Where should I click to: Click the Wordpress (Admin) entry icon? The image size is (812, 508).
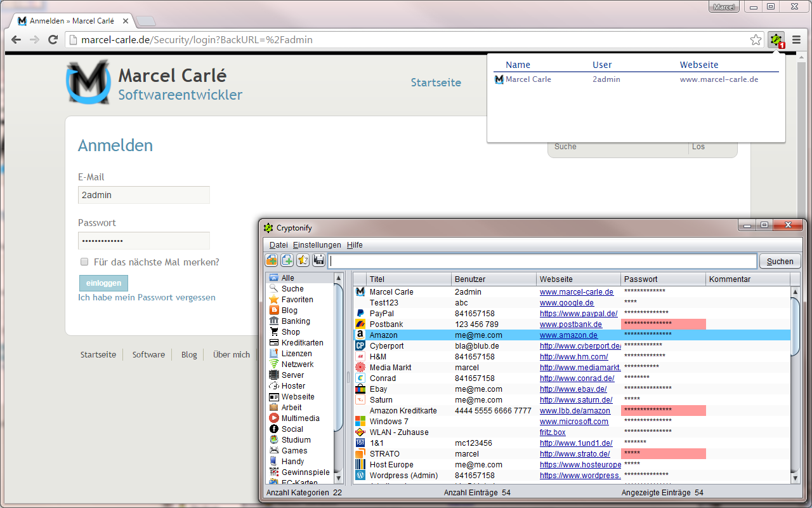tap(360, 476)
